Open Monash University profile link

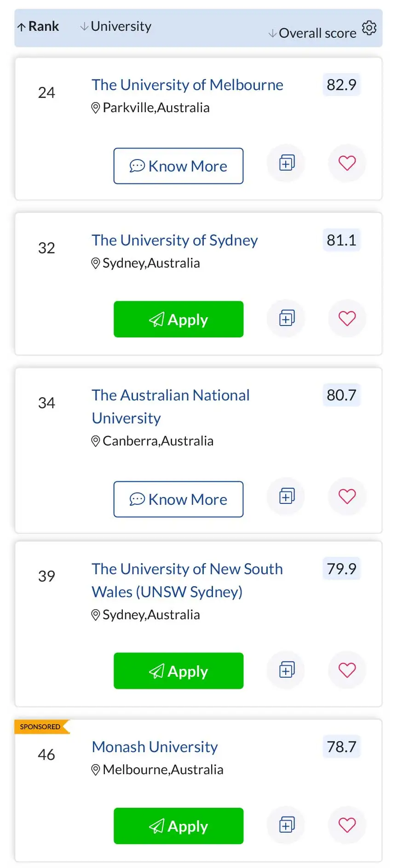[155, 747]
